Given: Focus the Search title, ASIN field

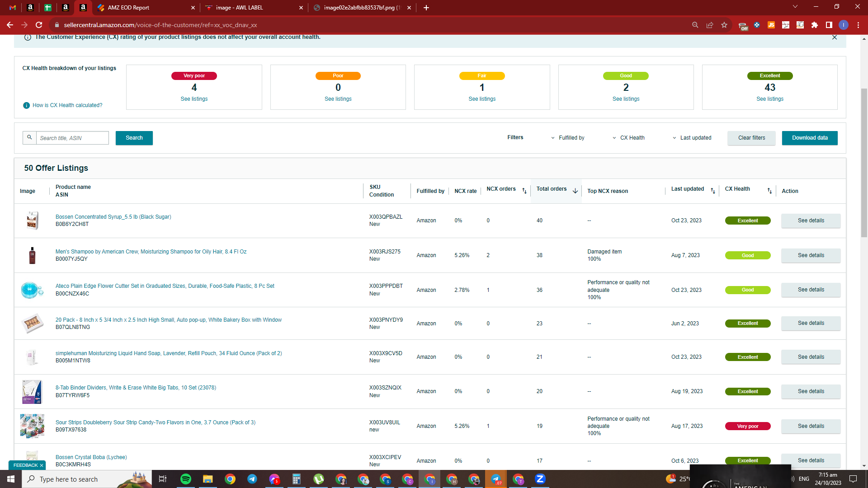Looking at the screenshot, I should tap(72, 138).
